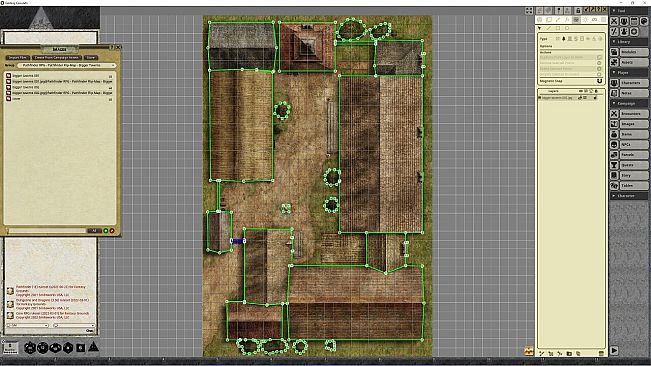Toggle the third Actions option radio button
Image resolution: width=651 pixels, height=366 pixels.
pos(599,68)
